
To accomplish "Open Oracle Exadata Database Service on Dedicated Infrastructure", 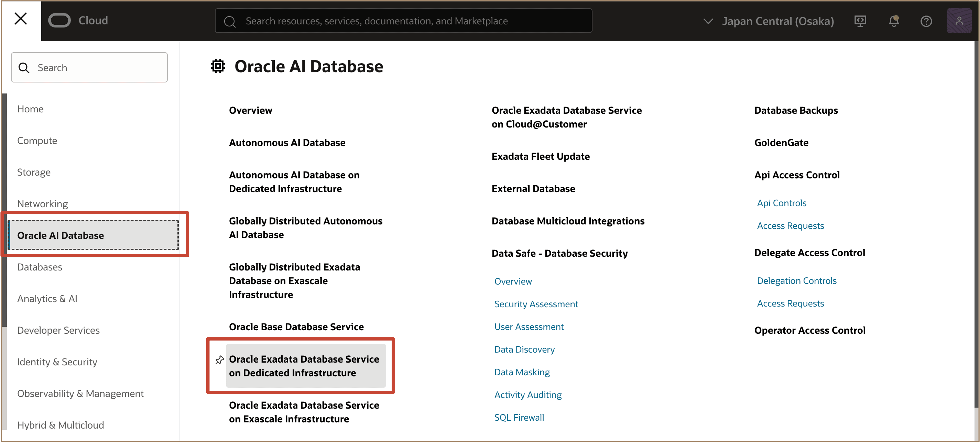I will tap(304, 366).
